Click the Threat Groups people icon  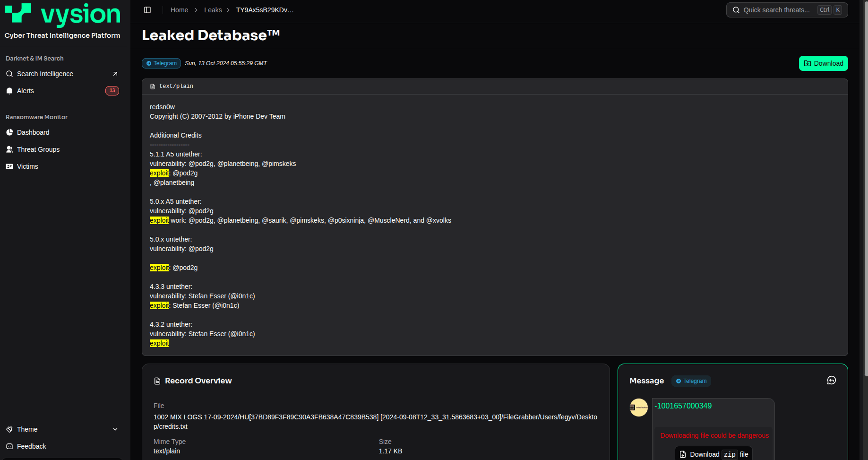click(x=9, y=149)
